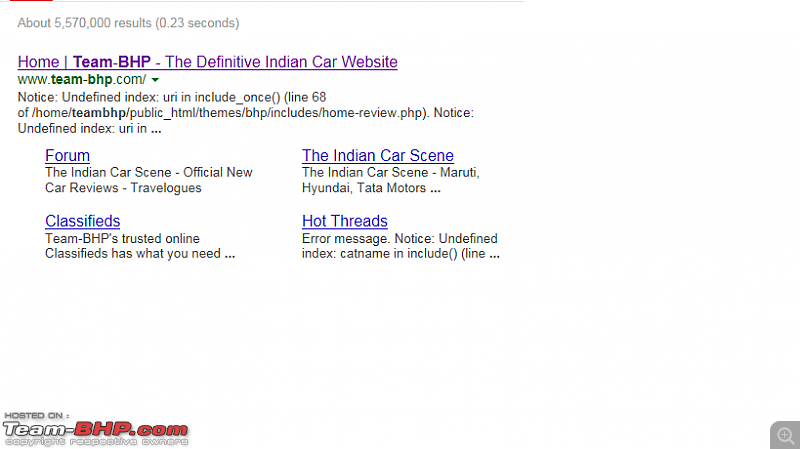The width and height of the screenshot is (800, 449).
Task: Click the www.team-bhp.com/ green URL text
Action: [82, 80]
